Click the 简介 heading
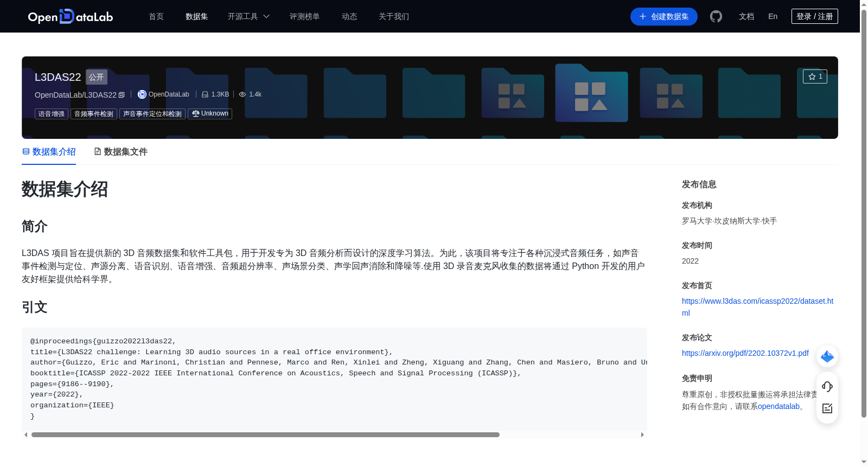This screenshot has width=868, height=467. [x=35, y=226]
